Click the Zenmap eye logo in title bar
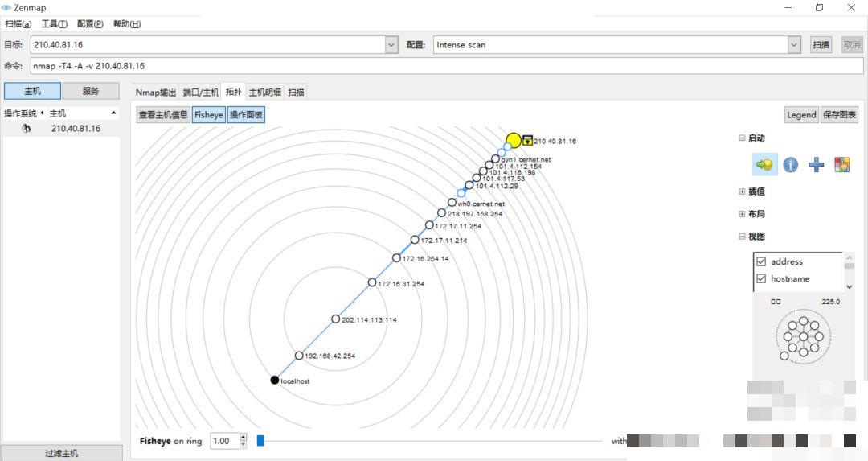This screenshot has height=461, width=868. (x=6, y=8)
